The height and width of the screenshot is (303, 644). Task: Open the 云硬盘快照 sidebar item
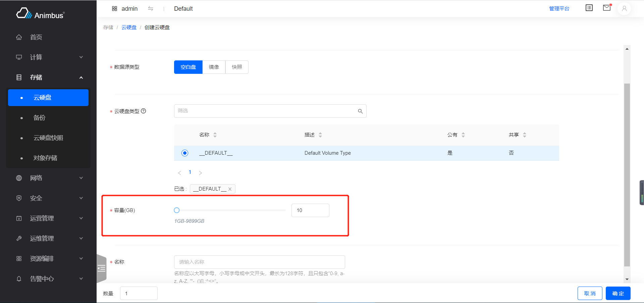48,138
